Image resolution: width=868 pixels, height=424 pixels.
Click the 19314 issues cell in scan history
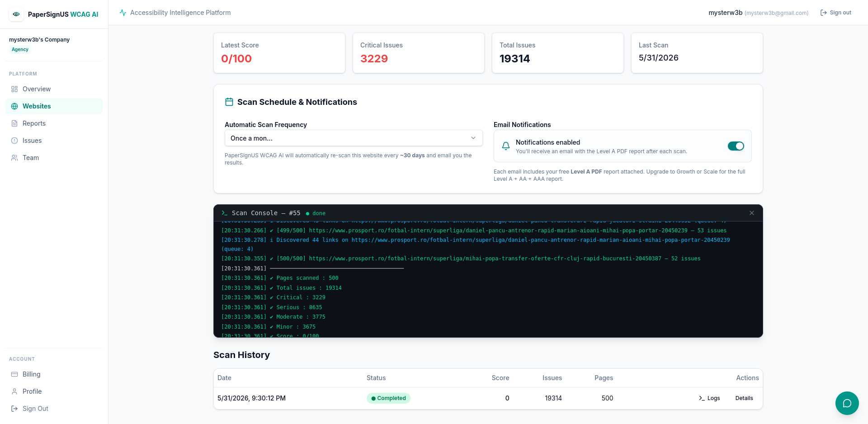pyautogui.click(x=553, y=398)
